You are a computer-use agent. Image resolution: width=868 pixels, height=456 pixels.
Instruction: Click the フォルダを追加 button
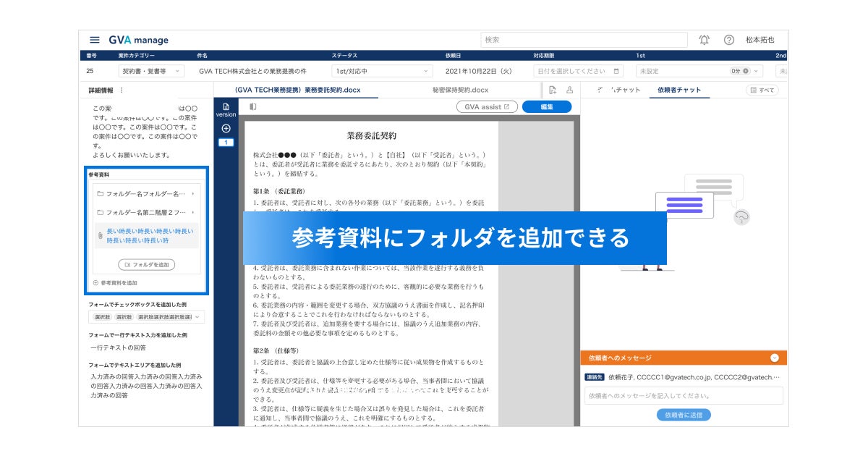(x=146, y=265)
